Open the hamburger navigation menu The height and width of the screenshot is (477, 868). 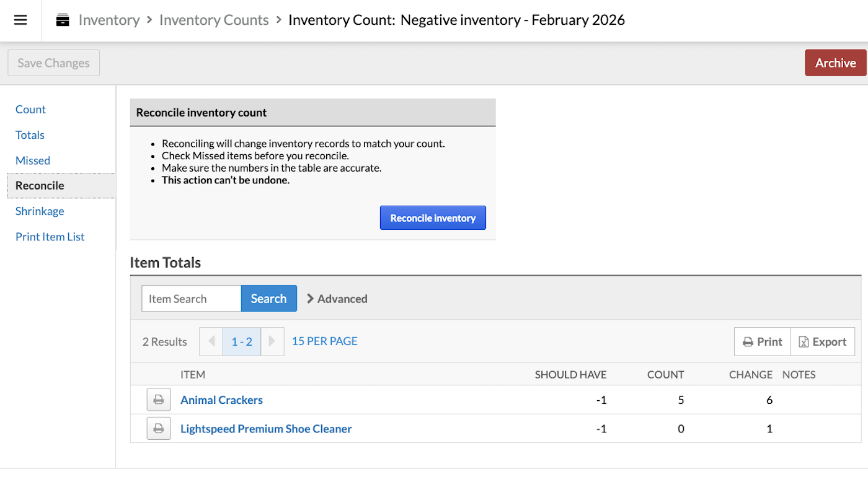click(x=20, y=19)
